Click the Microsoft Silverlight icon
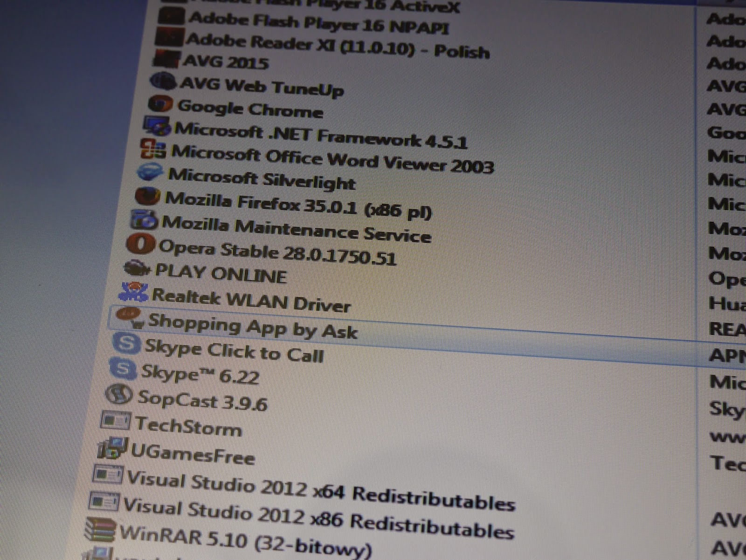Viewport: 746px width, 560px height. click(151, 172)
